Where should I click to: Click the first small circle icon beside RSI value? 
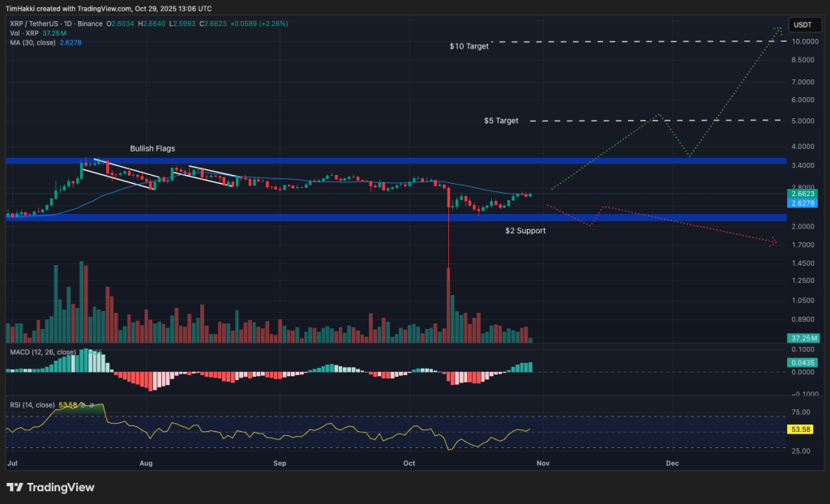[x=83, y=404]
